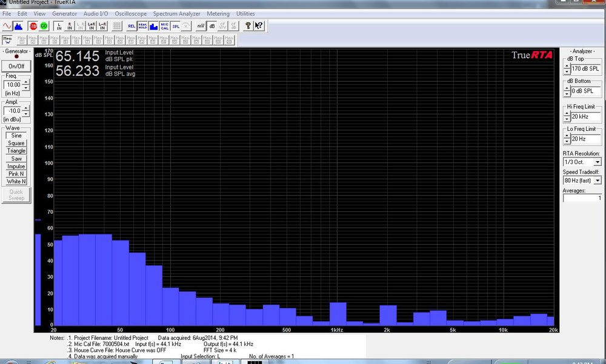
Task: Toggle the SPL icon
Action: click(x=176, y=26)
